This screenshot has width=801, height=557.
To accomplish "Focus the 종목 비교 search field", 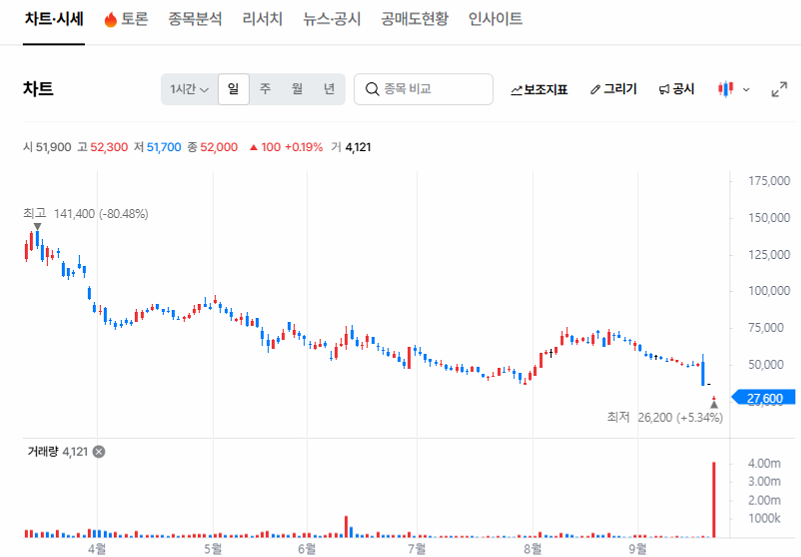I will [x=423, y=89].
